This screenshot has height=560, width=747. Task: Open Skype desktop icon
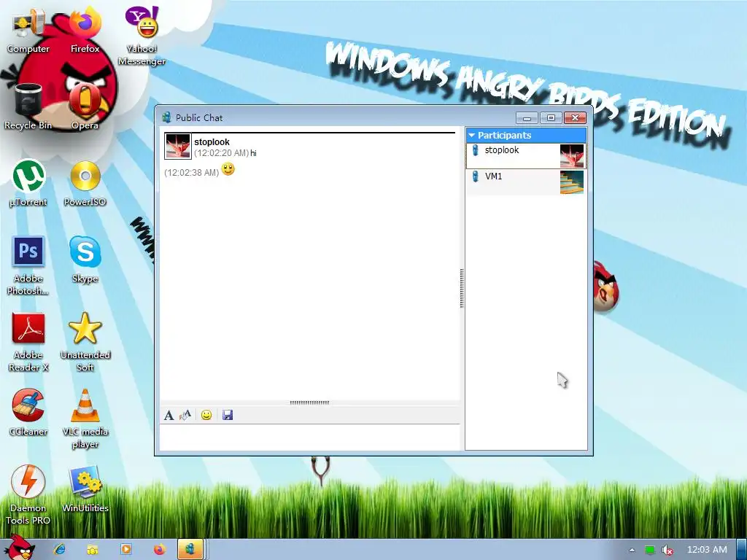85,260
